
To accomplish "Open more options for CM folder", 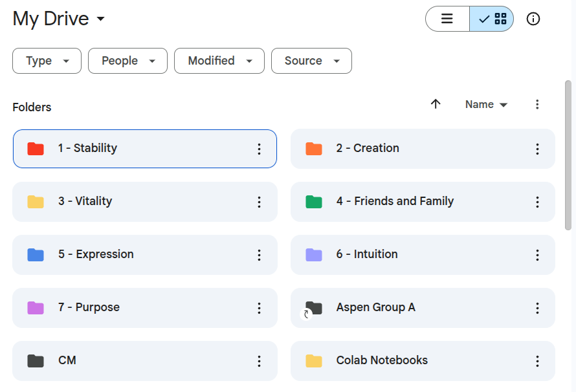I will pos(259,361).
